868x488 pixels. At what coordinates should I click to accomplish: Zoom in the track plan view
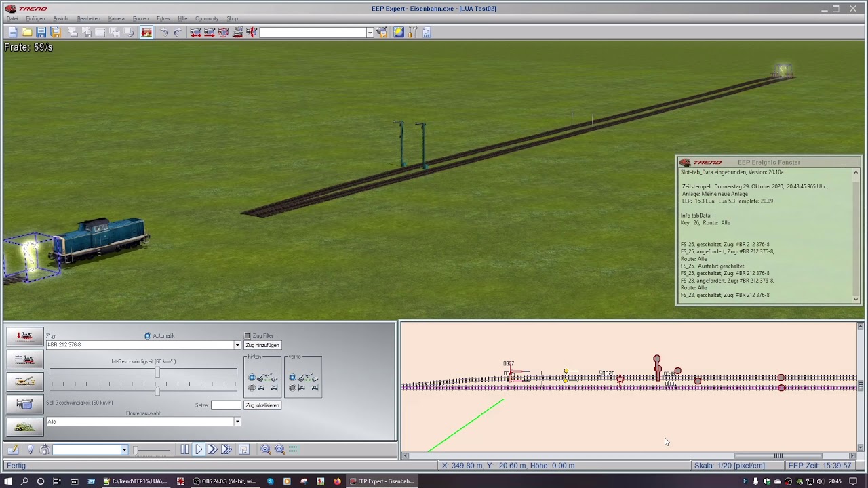click(266, 449)
